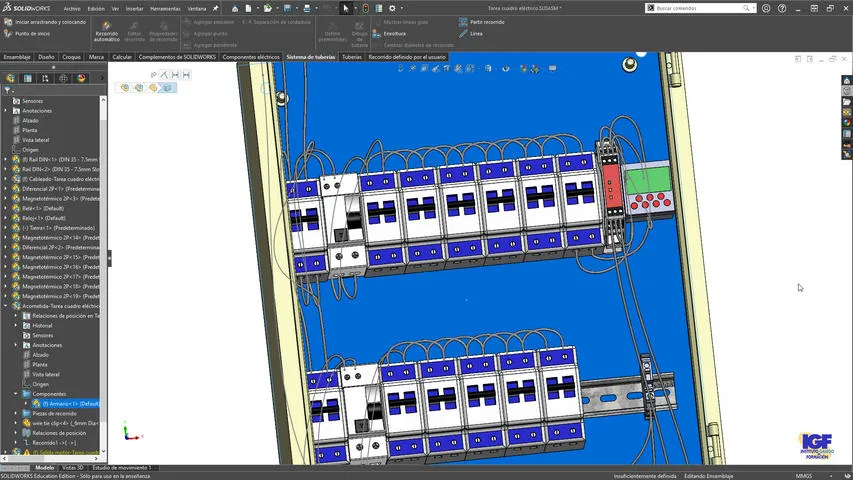The width and height of the screenshot is (853, 480).
Task: Click the Print icon
Action: tap(307, 8)
